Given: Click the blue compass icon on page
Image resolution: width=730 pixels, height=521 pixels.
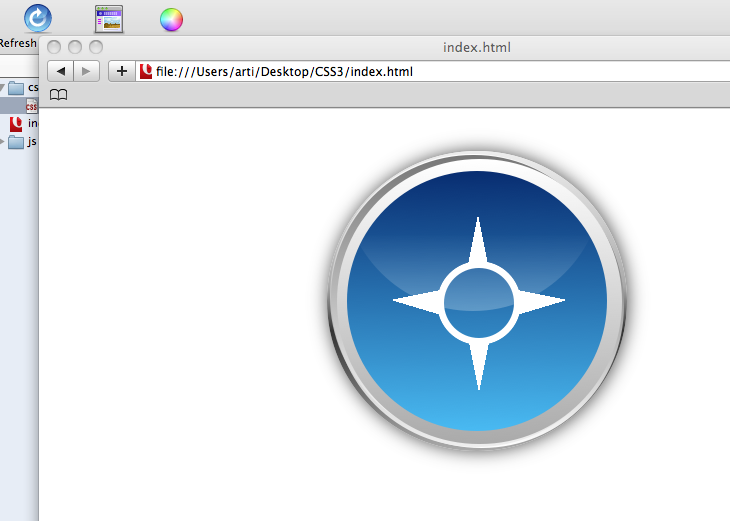Looking at the screenshot, I should point(478,300).
